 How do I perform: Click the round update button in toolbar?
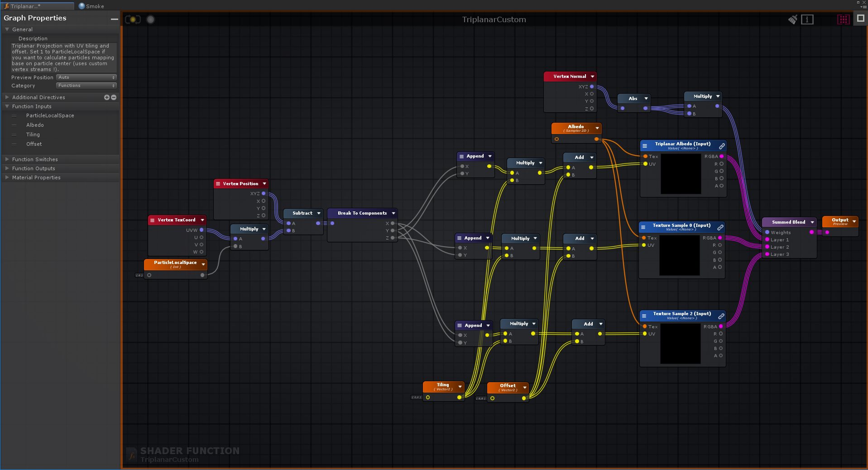point(150,19)
